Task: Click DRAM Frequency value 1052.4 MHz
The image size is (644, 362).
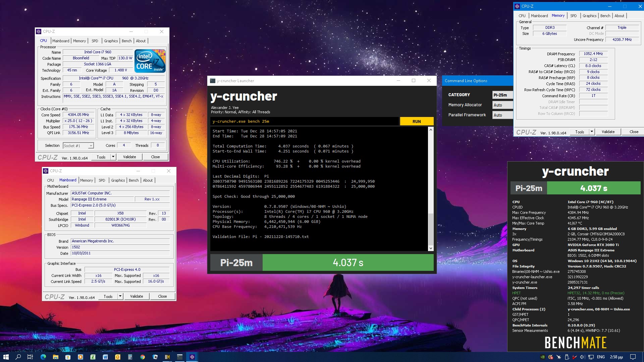Action: (x=593, y=54)
